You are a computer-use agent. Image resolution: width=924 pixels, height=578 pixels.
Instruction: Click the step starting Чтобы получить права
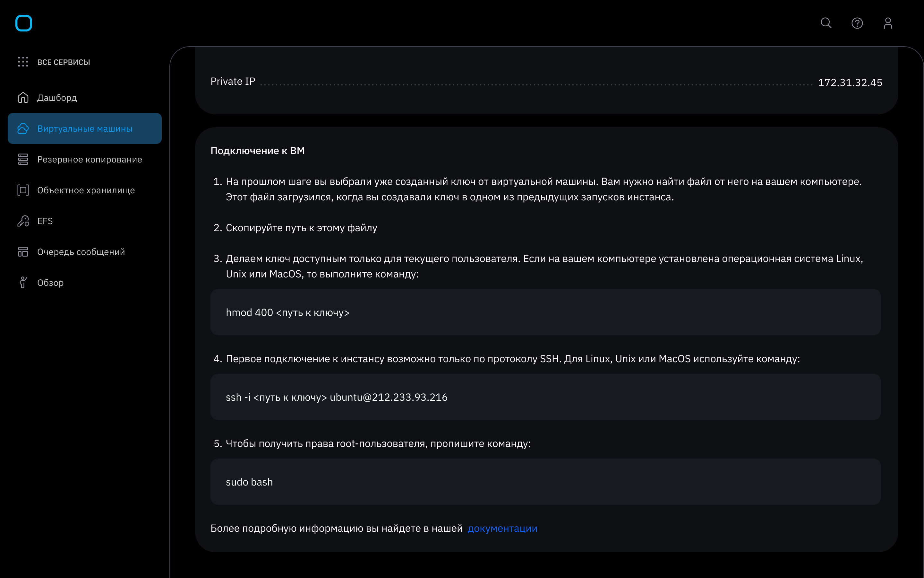378,443
